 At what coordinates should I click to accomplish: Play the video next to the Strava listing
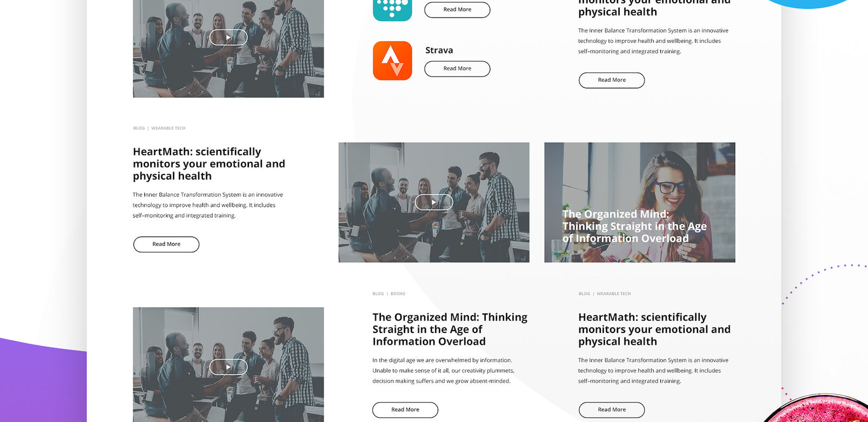(228, 37)
